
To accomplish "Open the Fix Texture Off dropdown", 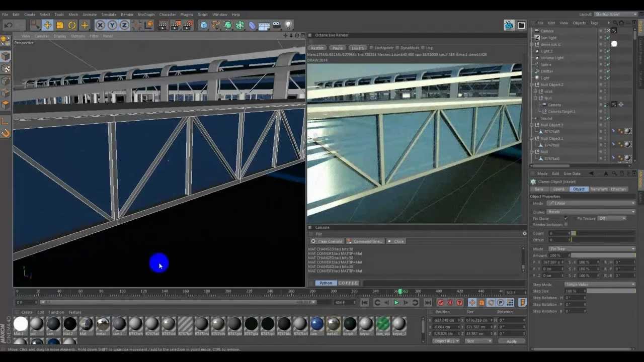I will click(x=611, y=218).
